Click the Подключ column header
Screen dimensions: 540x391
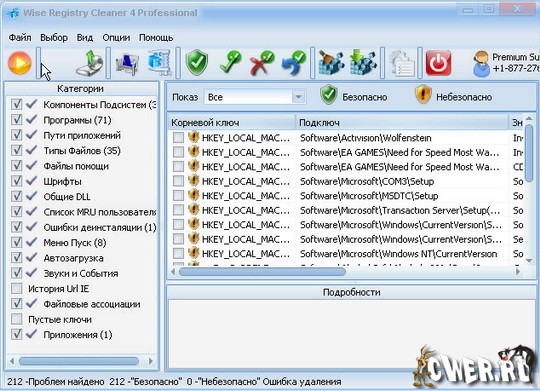[x=402, y=123]
